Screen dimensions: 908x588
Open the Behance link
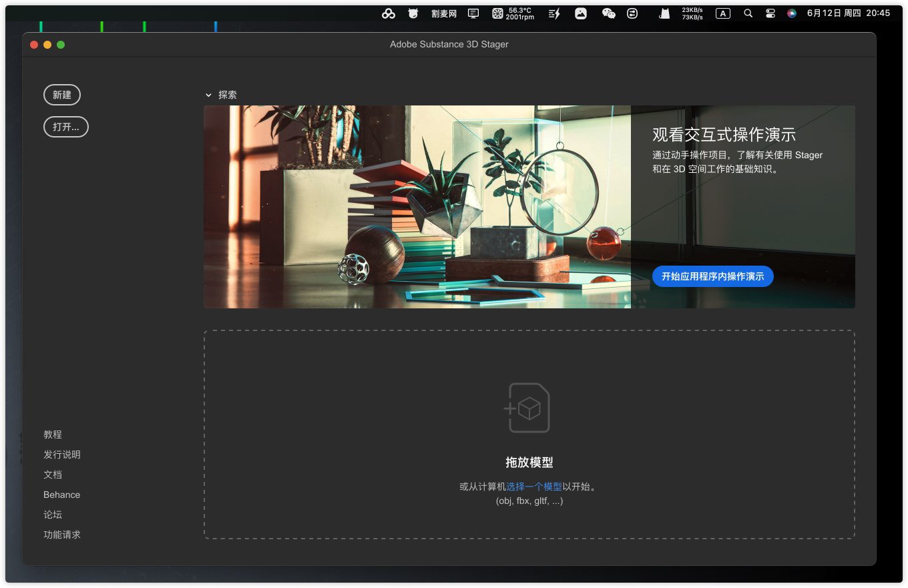click(x=62, y=495)
